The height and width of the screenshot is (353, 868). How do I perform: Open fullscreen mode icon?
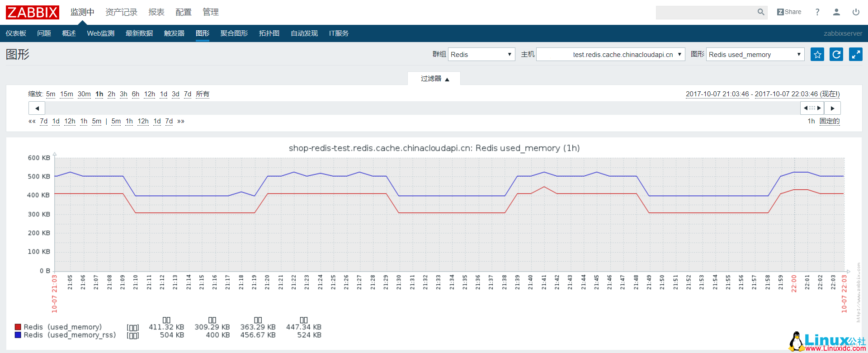tap(855, 55)
